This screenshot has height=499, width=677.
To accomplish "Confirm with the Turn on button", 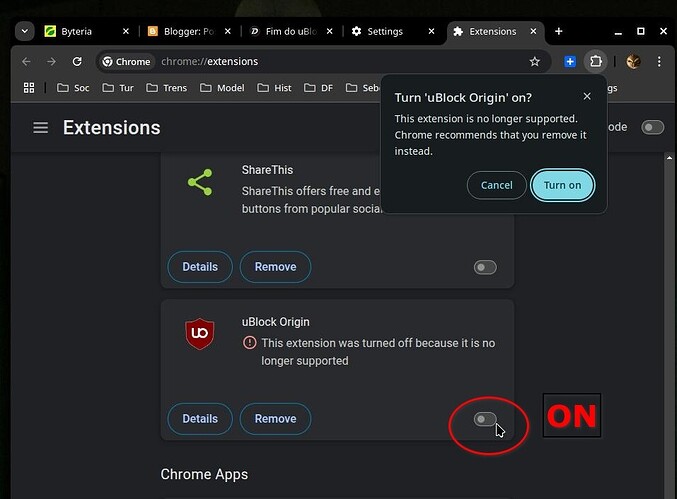I will (x=562, y=185).
